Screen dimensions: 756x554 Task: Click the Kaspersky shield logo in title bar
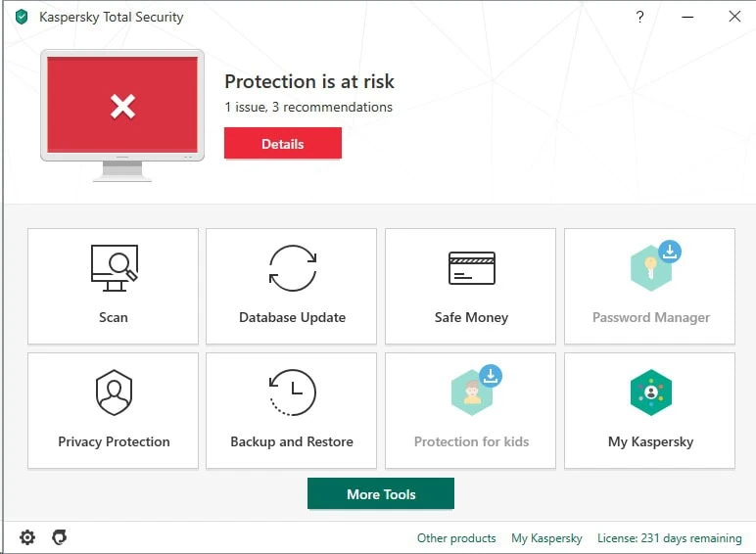(22, 17)
